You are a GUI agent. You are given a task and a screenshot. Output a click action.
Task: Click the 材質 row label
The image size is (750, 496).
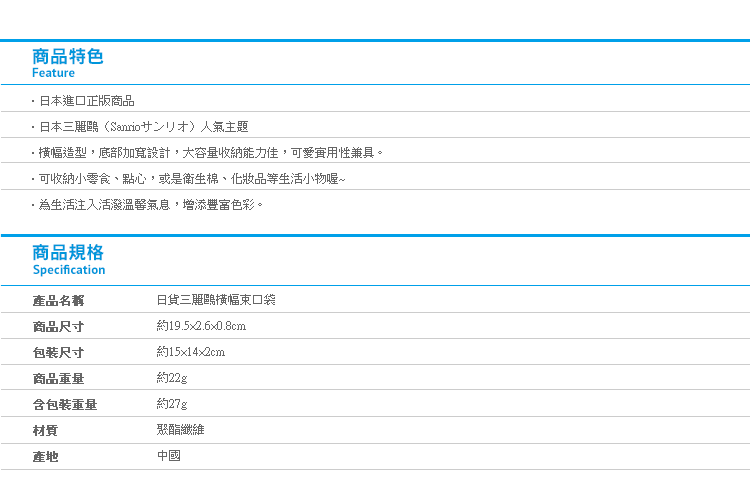(45, 430)
